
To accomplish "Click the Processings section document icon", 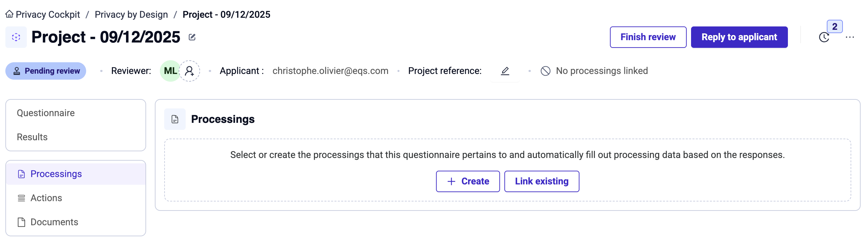I will point(175,119).
